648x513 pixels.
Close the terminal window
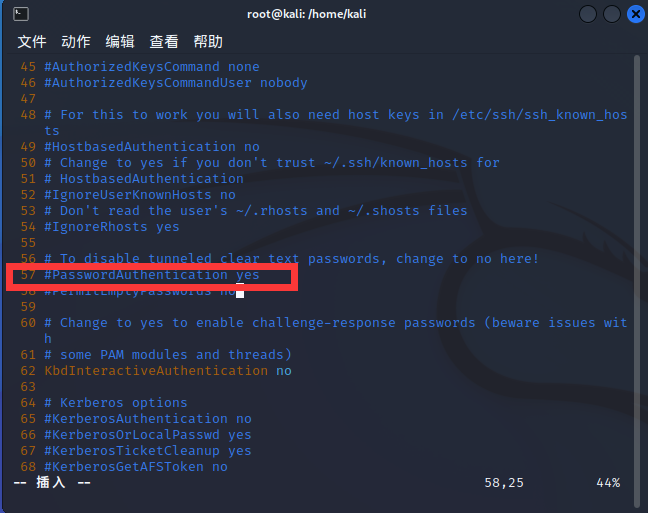[635, 14]
